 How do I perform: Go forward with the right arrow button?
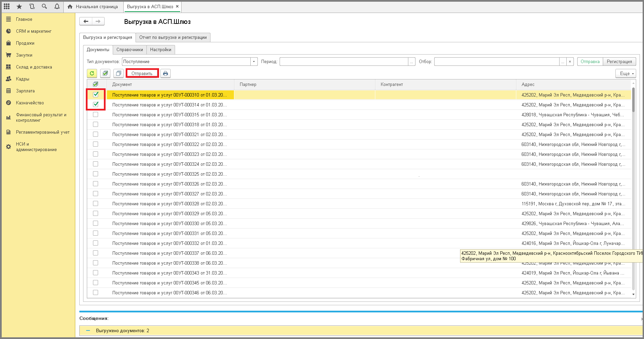(98, 21)
